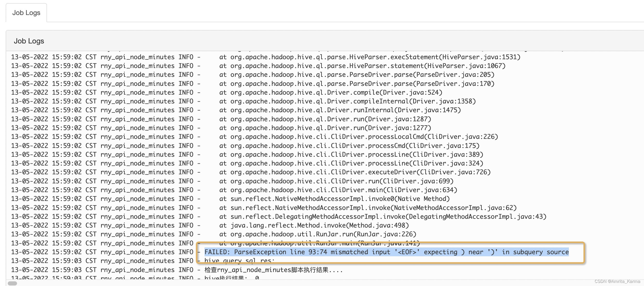Click the FAILED ParseException log line
644x286 pixels.
386,252
